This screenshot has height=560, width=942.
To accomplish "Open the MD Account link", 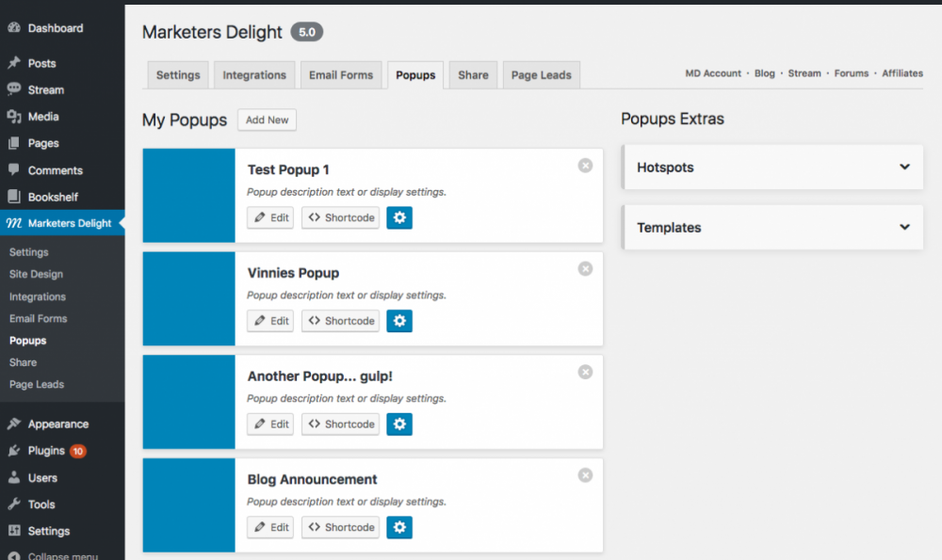I will tap(713, 73).
